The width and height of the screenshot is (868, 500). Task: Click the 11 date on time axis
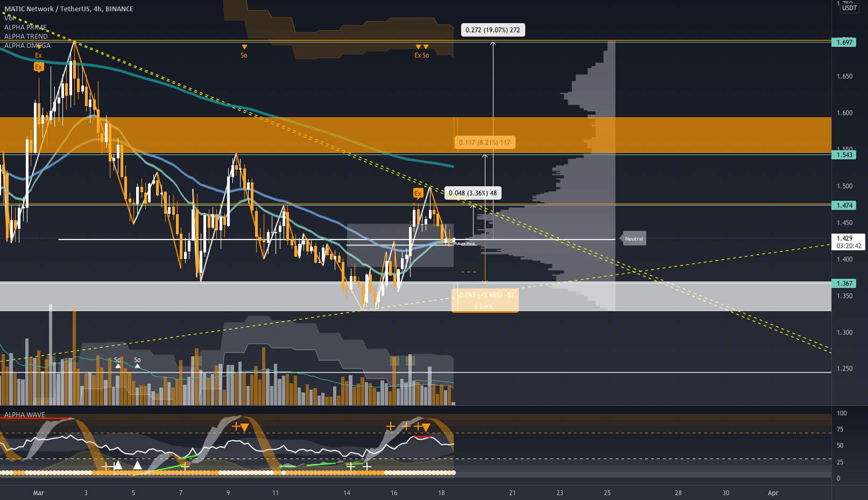tap(276, 492)
